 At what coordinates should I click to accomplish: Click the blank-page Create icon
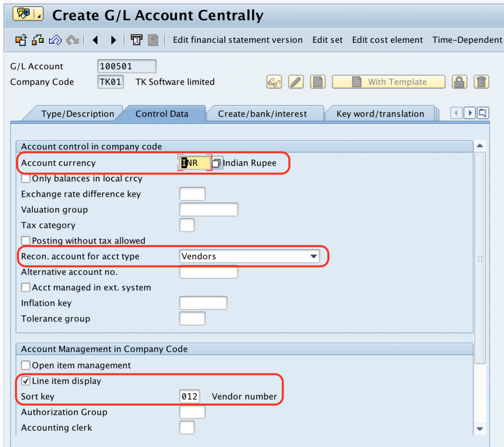(318, 82)
